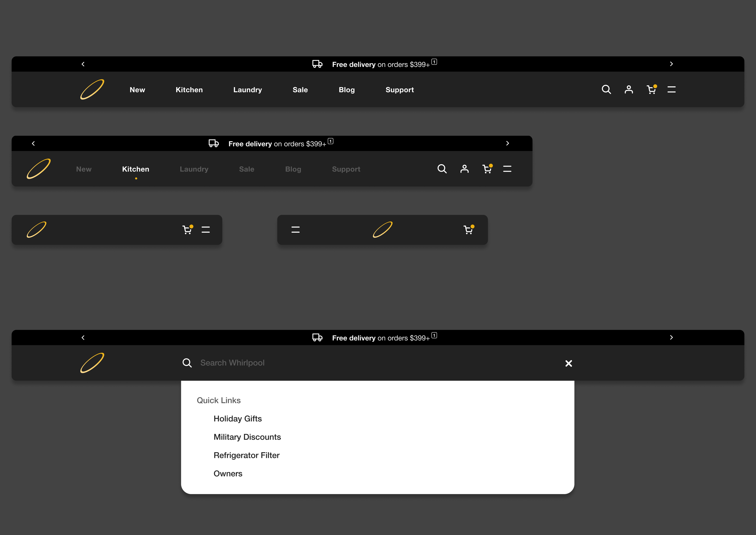Viewport: 756px width, 535px height.
Task: Click the right chevron in the second navbar banner
Action: click(507, 143)
